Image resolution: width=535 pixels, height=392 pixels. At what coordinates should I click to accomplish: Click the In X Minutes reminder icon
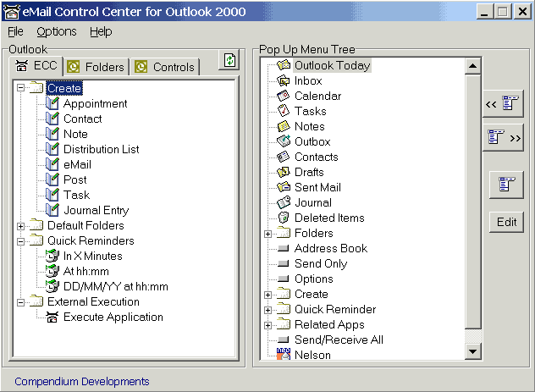click(x=52, y=256)
